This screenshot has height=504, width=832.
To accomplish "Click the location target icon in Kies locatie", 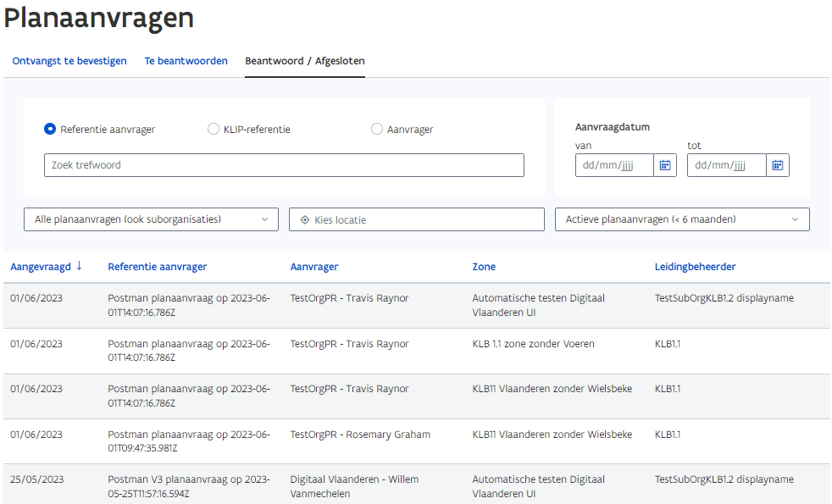I will tap(305, 220).
